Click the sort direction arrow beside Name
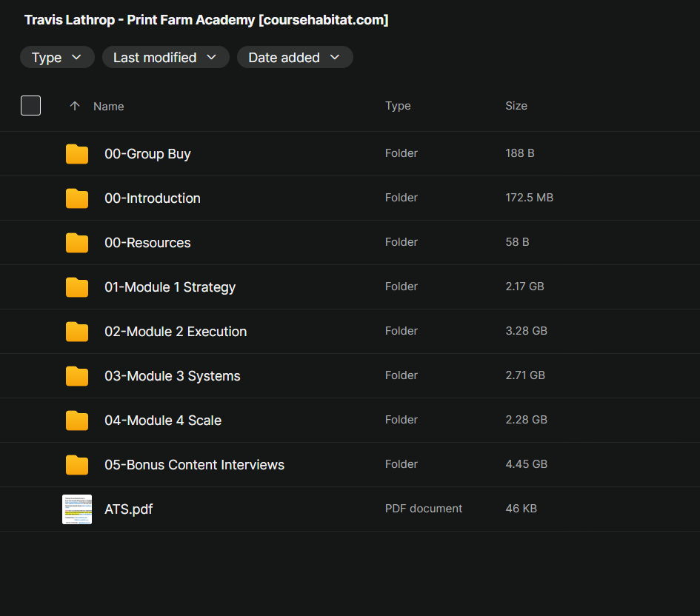 click(75, 106)
